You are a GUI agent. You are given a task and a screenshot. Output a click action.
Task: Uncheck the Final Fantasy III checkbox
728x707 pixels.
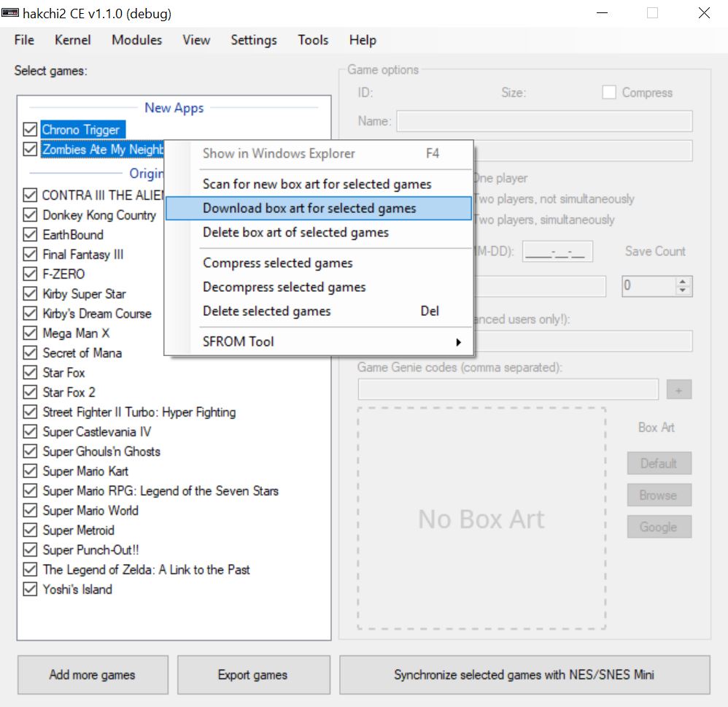coord(30,254)
